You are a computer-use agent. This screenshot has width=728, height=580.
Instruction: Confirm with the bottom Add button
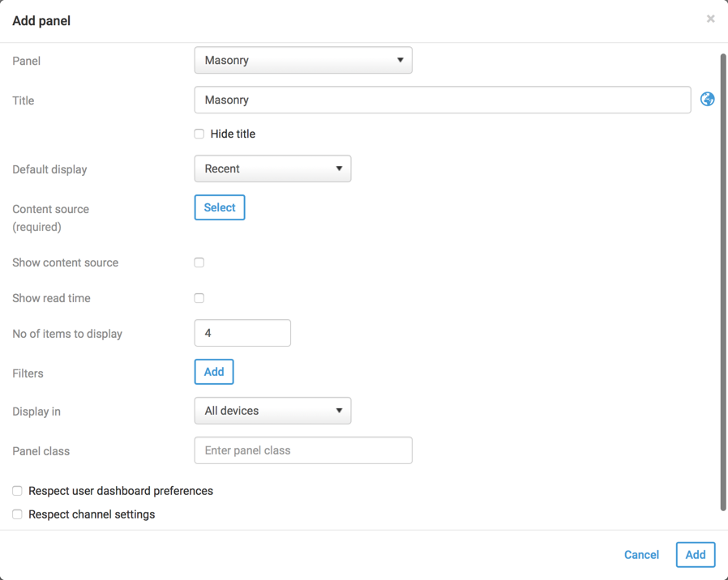[696, 555]
